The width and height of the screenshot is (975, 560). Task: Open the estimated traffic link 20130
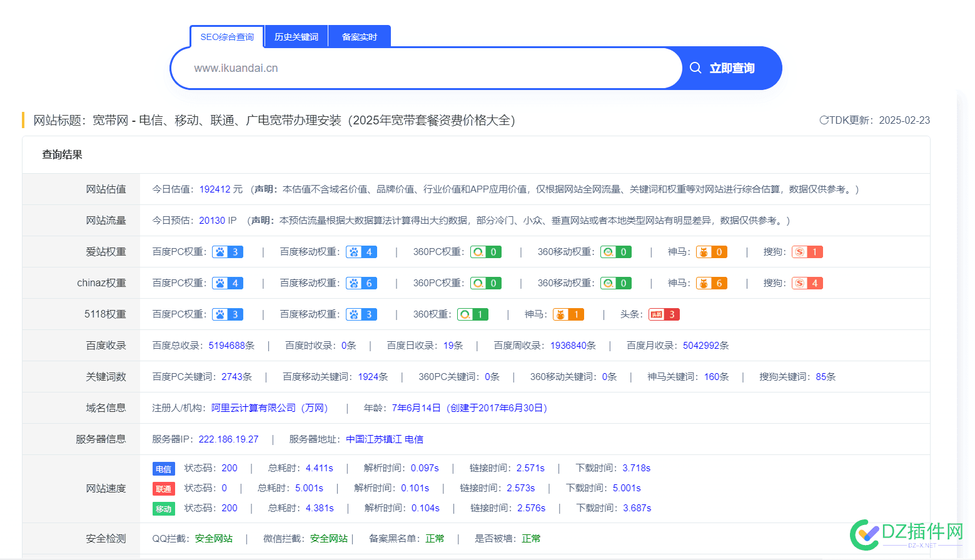point(212,220)
